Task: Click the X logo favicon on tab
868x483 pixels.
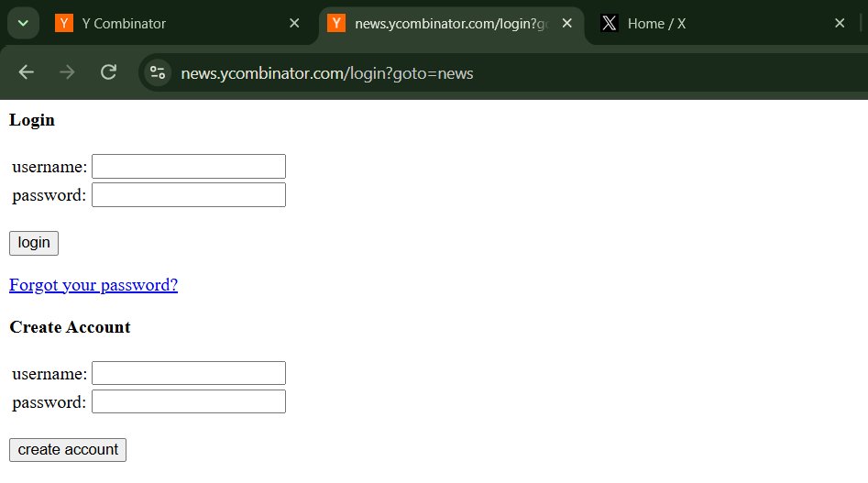Action: pyautogui.click(x=610, y=23)
